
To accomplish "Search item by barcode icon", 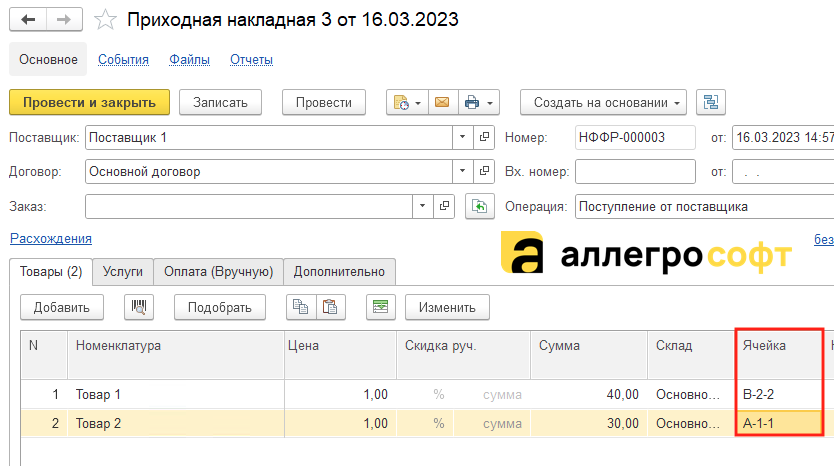I will tap(139, 307).
